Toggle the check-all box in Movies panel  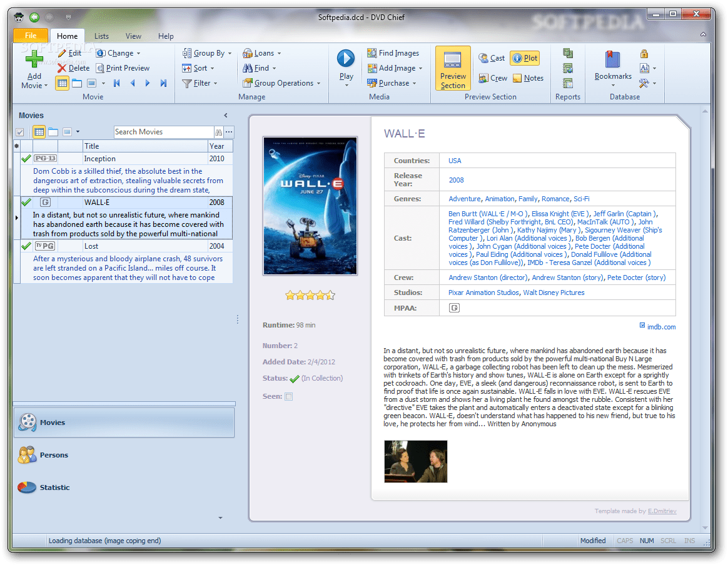[x=20, y=132]
